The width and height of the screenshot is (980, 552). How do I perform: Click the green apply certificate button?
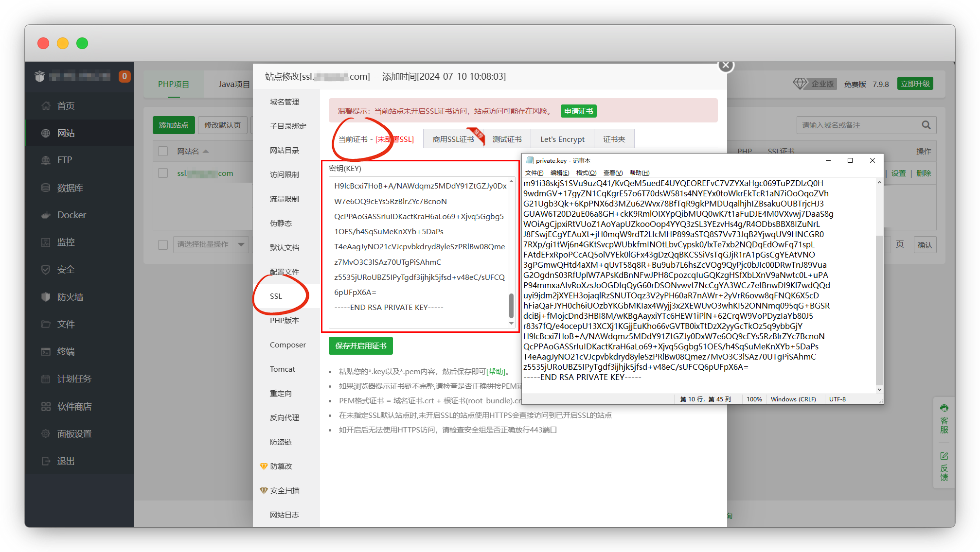point(578,111)
